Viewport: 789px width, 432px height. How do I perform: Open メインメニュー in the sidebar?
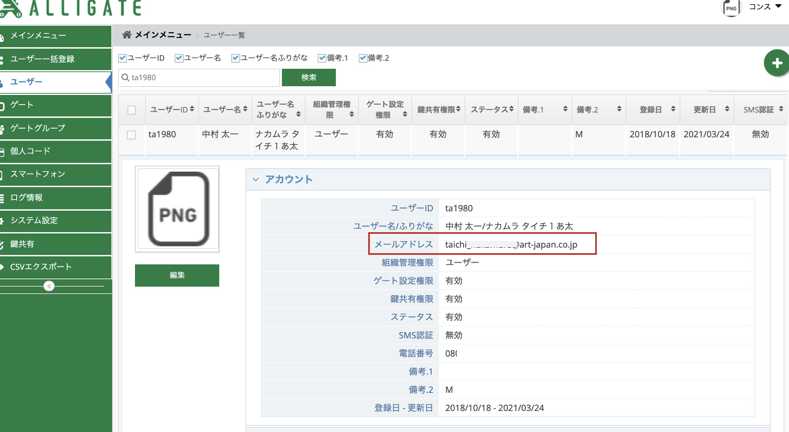tap(55, 36)
